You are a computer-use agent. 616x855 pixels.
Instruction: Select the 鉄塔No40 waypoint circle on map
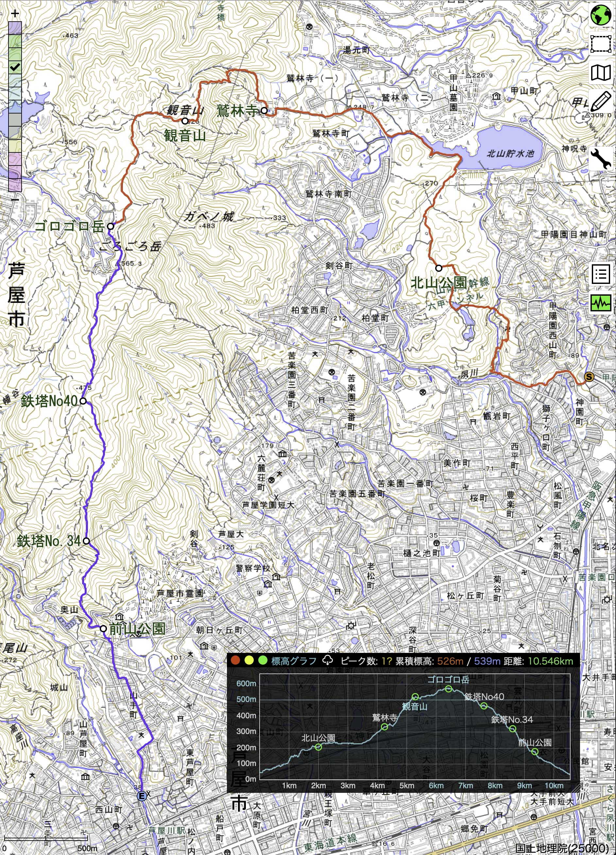(83, 401)
